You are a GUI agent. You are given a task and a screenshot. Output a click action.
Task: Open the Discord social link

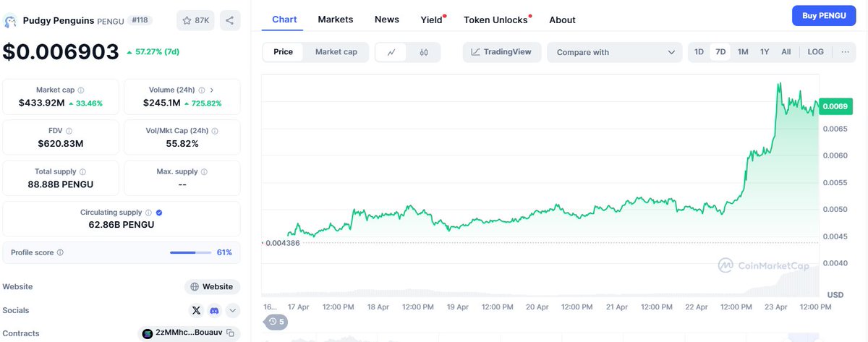click(214, 310)
